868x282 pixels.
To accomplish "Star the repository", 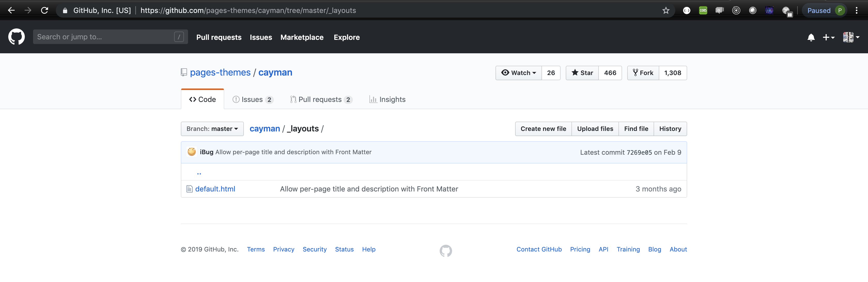I will pos(582,73).
